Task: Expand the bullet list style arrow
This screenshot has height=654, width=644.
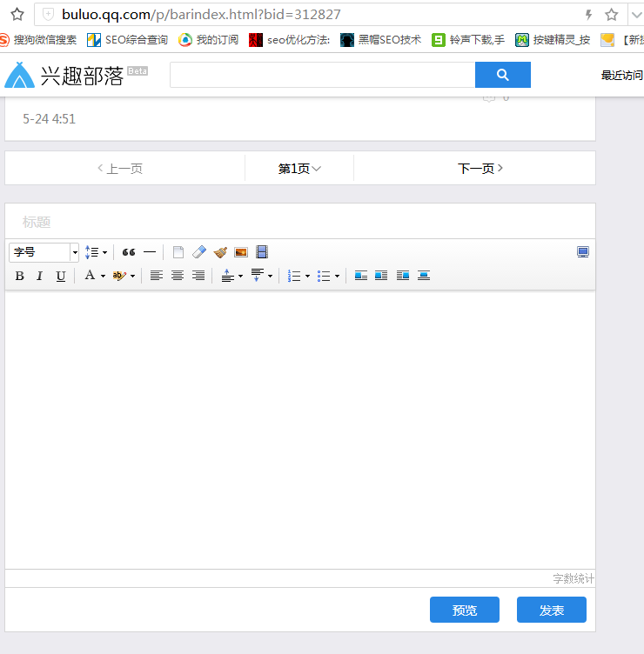Action: (x=338, y=276)
